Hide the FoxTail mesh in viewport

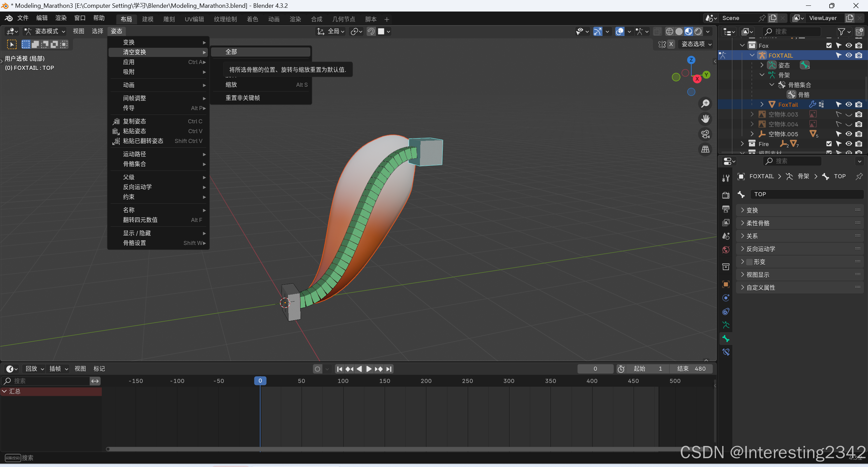click(849, 104)
